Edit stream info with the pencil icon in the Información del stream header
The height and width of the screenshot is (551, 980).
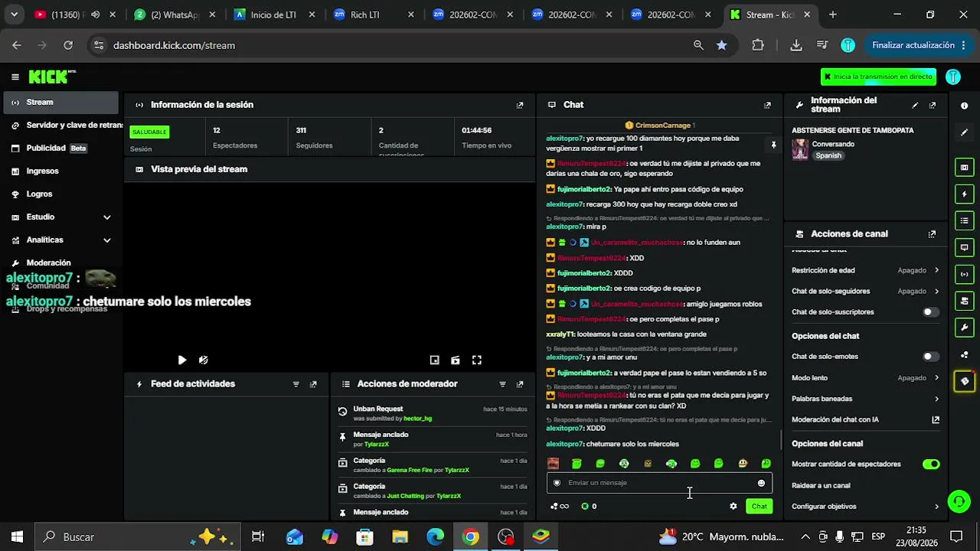coord(915,105)
